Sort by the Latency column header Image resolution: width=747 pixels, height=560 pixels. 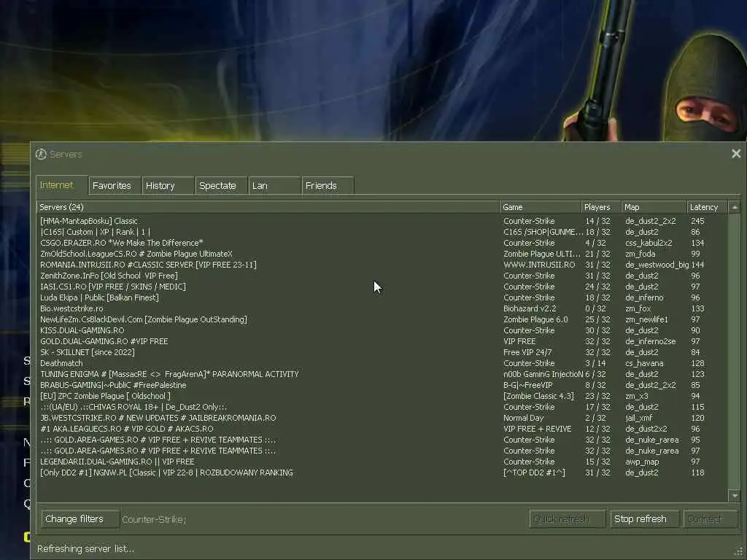708,207
